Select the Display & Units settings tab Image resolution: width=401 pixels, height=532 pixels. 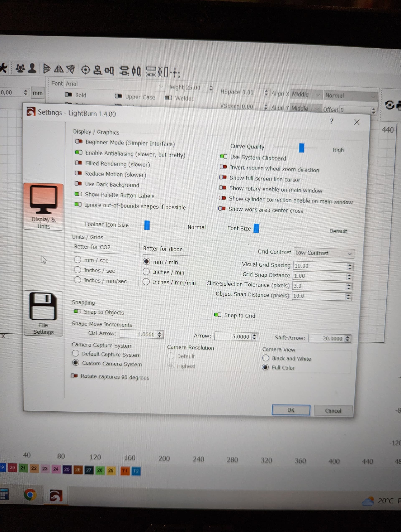pos(44,207)
